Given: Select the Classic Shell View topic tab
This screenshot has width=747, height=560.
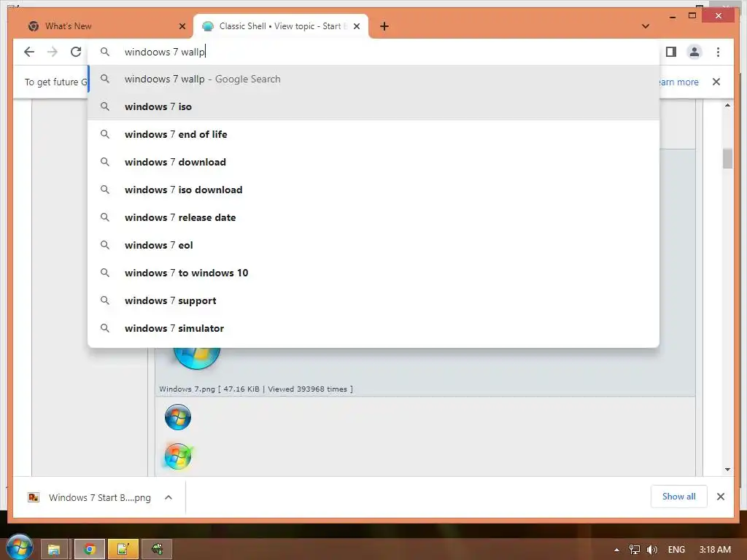Looking at the screenshot, I should (281, 26).
